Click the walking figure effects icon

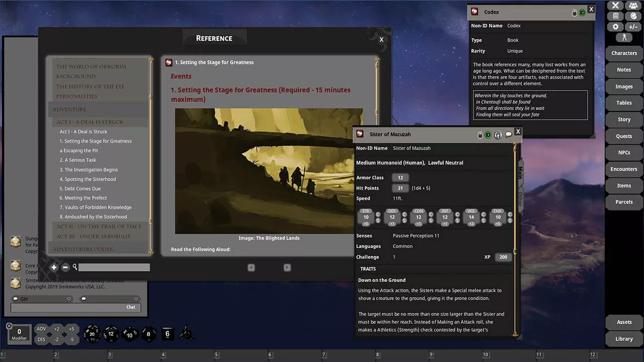pos(624,37)
